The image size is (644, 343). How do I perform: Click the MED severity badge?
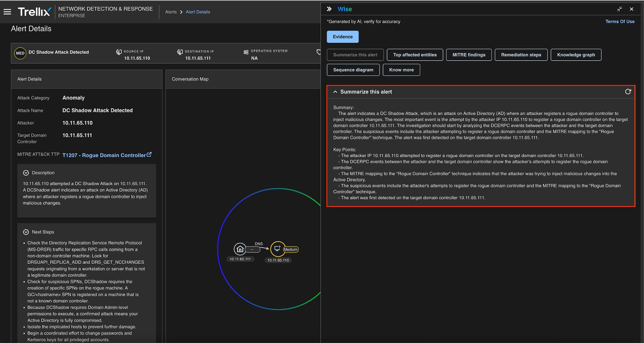pos(20,53)
